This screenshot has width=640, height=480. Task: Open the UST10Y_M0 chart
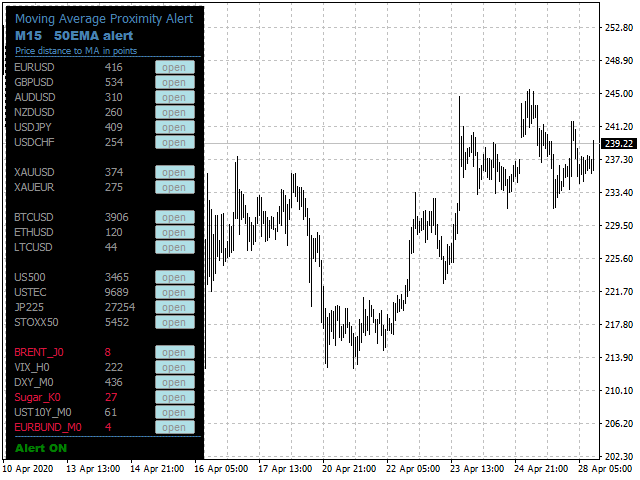(175, 412)
